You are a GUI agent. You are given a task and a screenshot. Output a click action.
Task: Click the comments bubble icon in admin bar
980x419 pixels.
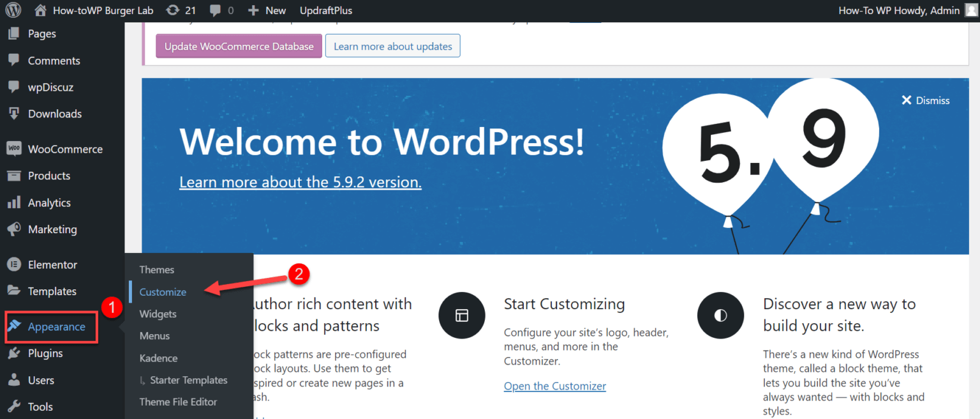coord(216,10)
